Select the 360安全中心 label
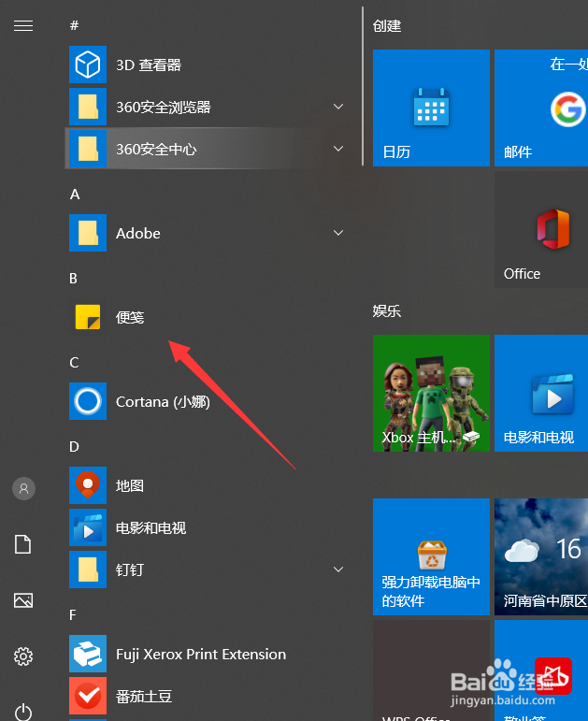This screenshot has height=721, width=588. coord(156,149)
